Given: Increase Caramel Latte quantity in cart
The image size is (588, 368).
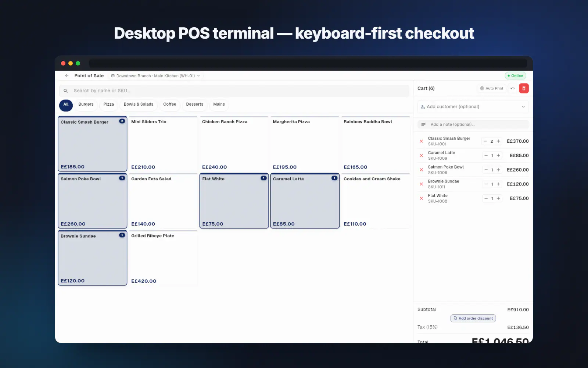Looking at the screenshot, I should coord(498,156).
